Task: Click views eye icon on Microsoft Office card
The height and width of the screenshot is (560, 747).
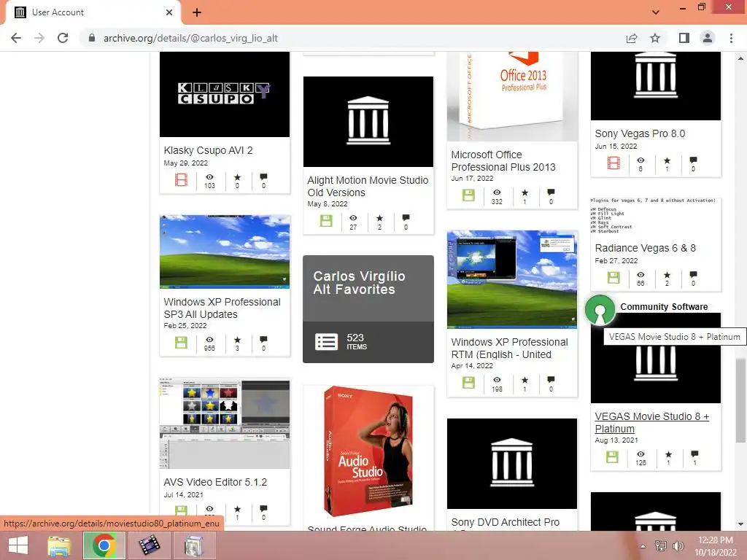Action: (497, 192)
